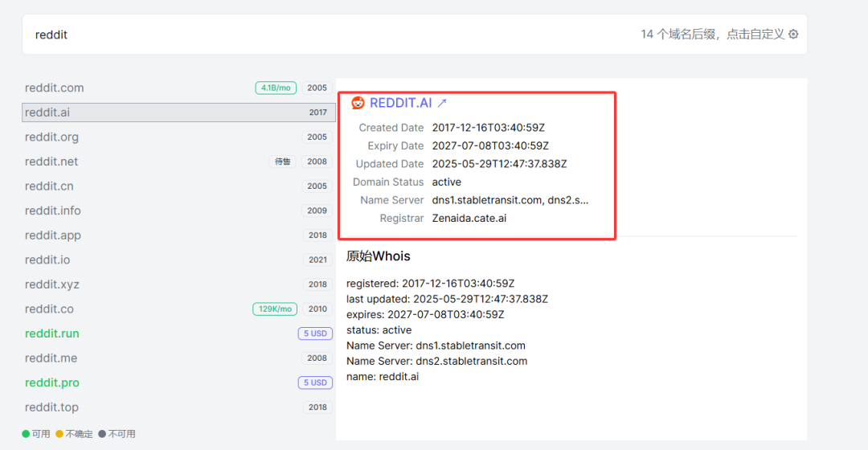The height and width of the screenshot is (450, 868).
Task: Click the 2017 year badge for reddit.ai
Action: pos(317,112)
